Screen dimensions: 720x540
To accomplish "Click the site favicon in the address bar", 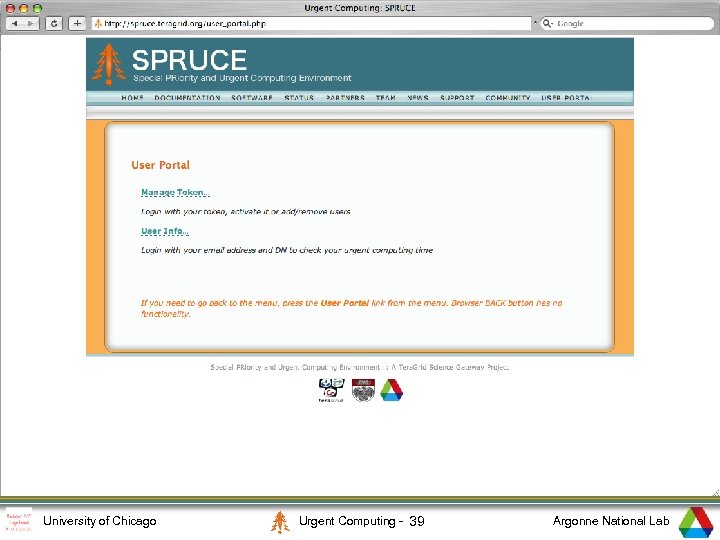I will tap(98, 24).
